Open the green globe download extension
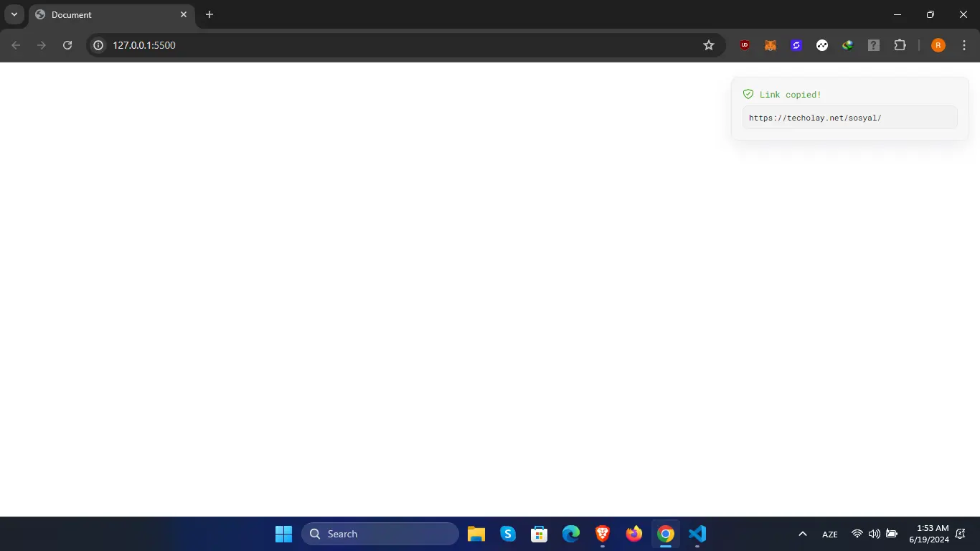Image resolution: width=980 pixels, height=551 pixels. coord(848,45)
